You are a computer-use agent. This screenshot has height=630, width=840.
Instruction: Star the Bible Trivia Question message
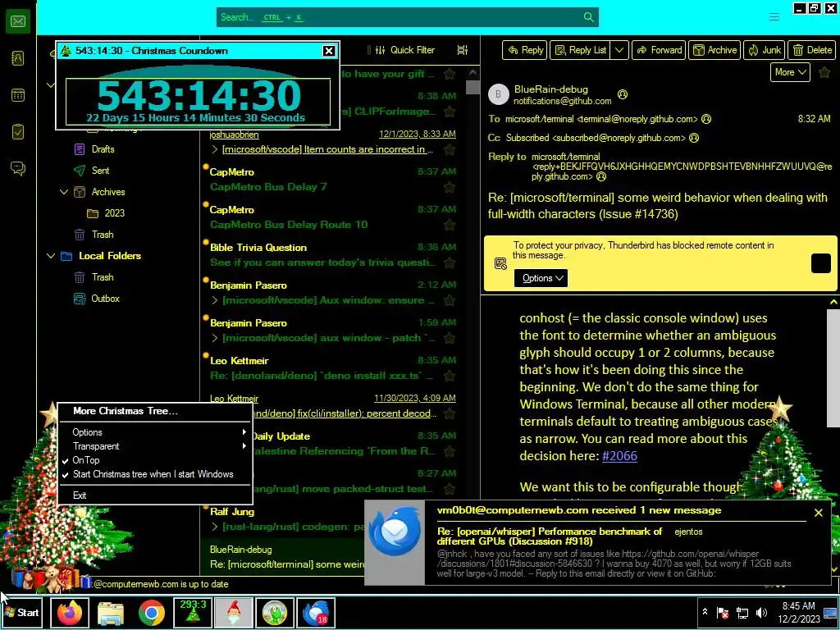pos(450,262)
